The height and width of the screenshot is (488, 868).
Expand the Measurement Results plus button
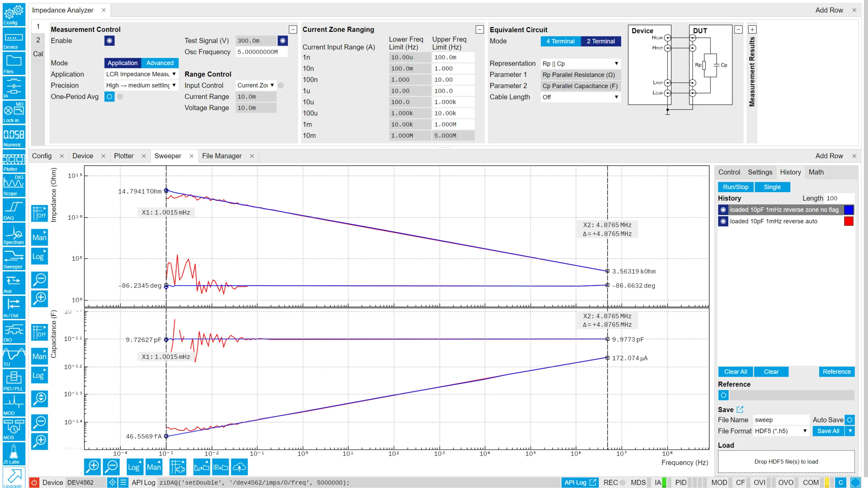point(752,29)
